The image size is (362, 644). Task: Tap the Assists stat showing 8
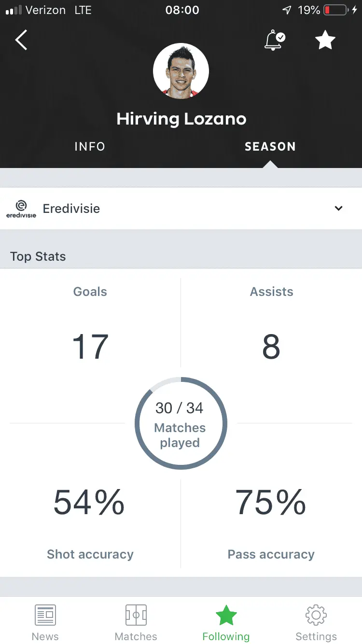[x=271, y=346]
